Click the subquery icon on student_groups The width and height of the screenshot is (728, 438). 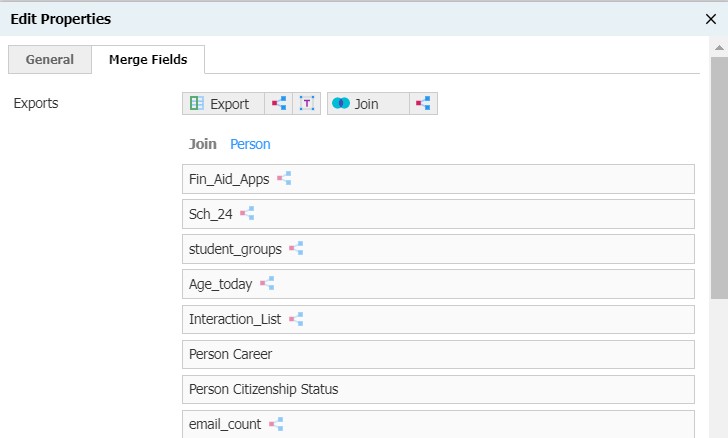click(x=296, y=249)
